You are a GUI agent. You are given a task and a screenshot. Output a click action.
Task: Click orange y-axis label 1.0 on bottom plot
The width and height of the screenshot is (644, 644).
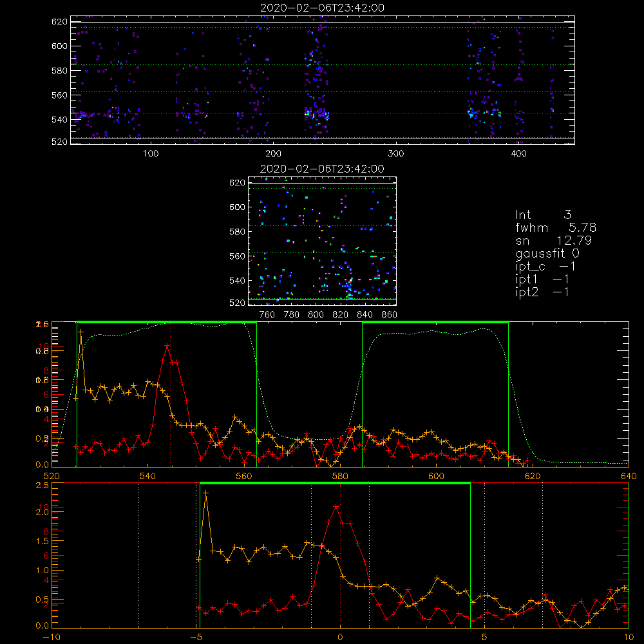pos(43,571)
